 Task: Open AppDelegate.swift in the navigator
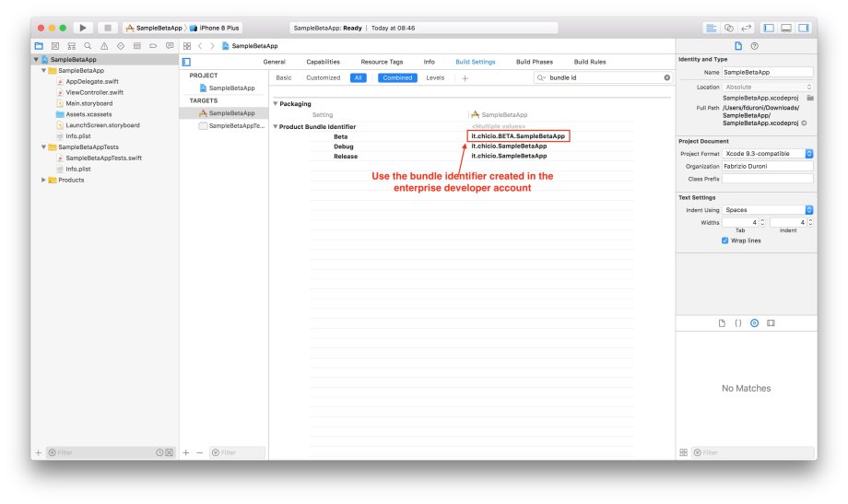92,82
